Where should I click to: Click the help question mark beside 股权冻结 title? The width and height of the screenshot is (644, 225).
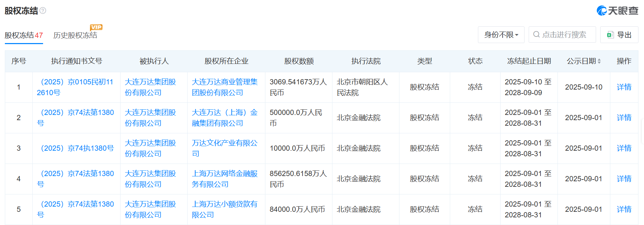coord(43,11)
